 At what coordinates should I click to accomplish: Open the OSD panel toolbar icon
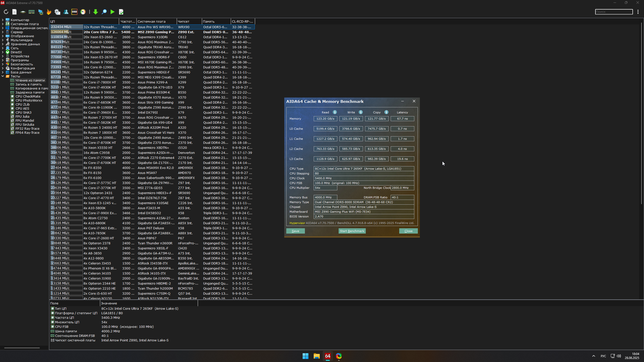click(x=74, y=12)
